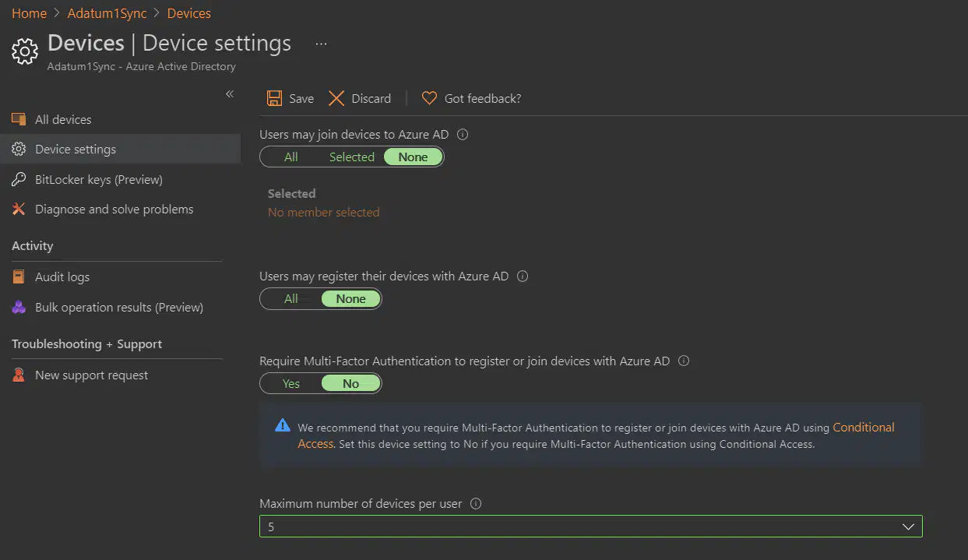The width and height of the screenshot is (968, 560).
Task: Open BitLocker keys (Preview)
Action: (121, 179)
